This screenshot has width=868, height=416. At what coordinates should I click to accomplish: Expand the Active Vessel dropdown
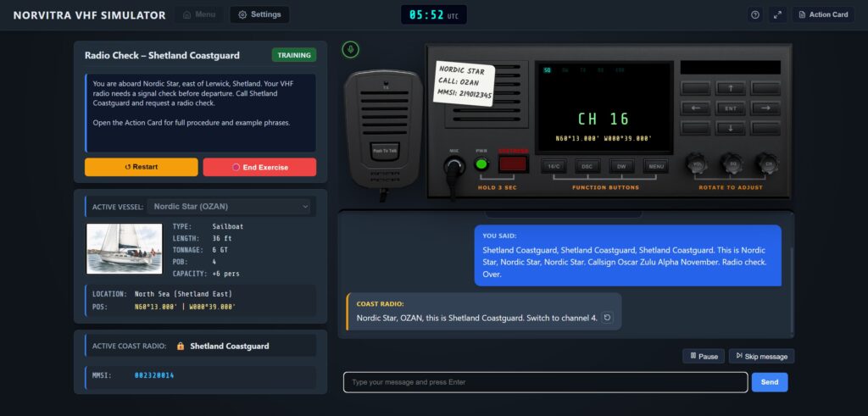(x=231, y=207)
